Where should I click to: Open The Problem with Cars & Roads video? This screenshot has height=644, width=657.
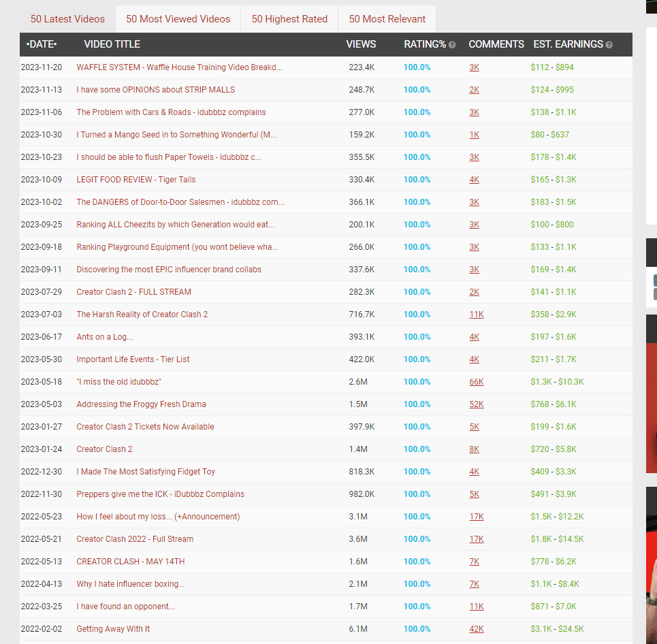[x=171, y=112]
